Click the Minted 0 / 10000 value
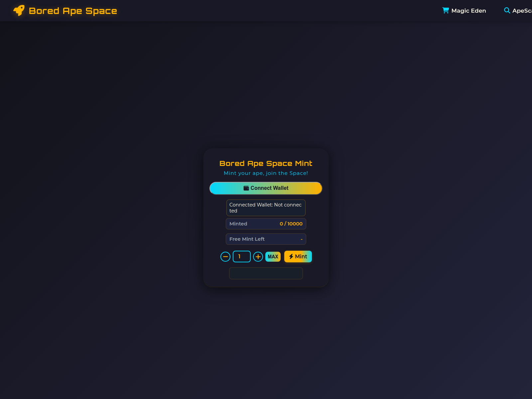532x399 pixels. pyautogui.click(x=291, y=224)
